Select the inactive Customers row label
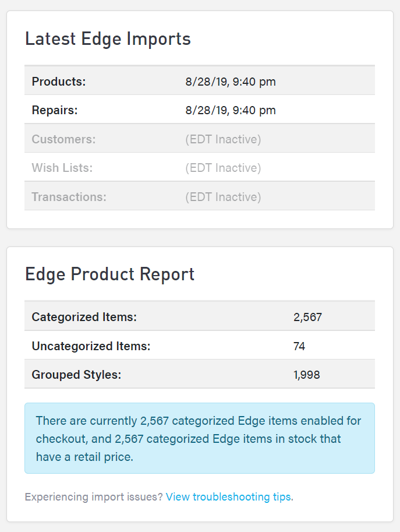 (x=63, y=139)
